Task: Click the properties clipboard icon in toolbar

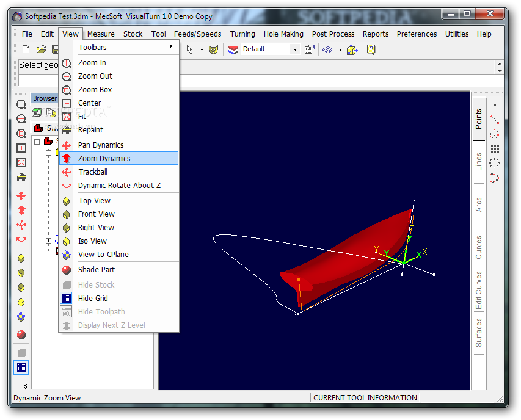Action: click(x=309, y=49)
